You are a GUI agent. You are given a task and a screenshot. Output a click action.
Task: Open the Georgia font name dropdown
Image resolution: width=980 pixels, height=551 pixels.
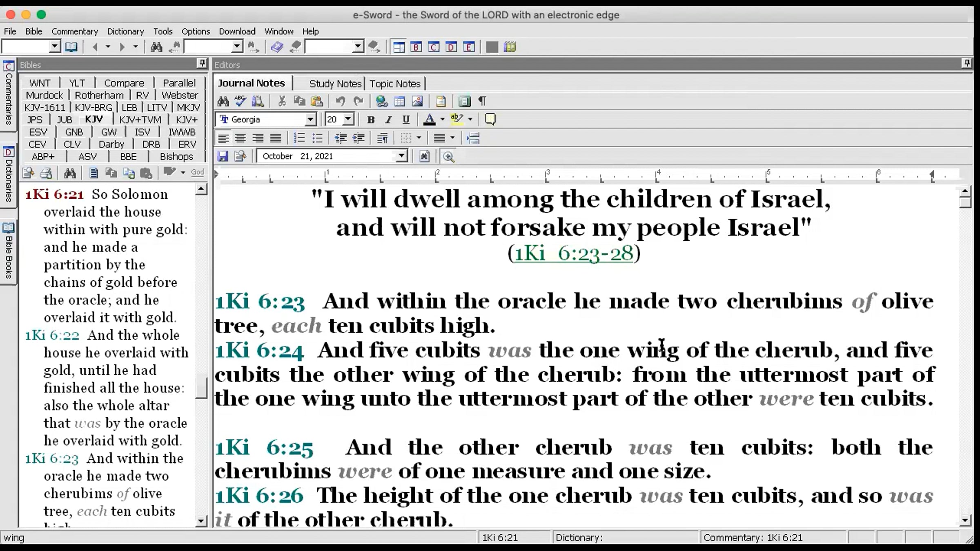click(x=310, y=120)
